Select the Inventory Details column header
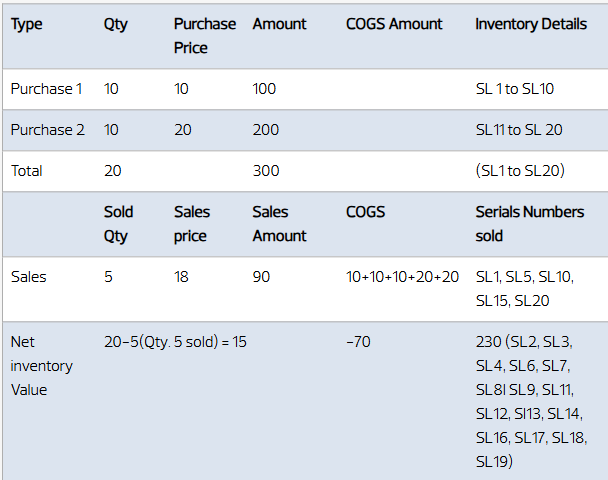Viewport: 608px width, 480px height. 531,24
